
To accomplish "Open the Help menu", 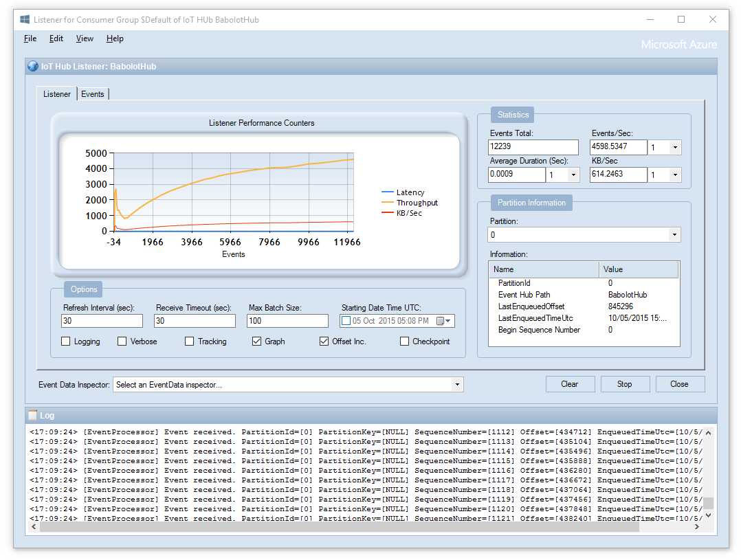I will [x=115, y=38].
